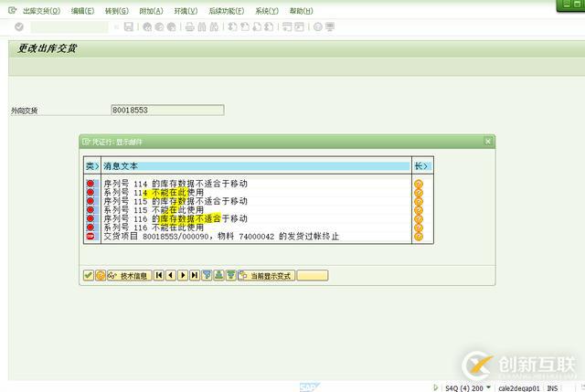The height and width of the screenshot is (392, 585).
Task: Click the 技术信息 button
Action: pyautogui.click(x=129, y=275)
